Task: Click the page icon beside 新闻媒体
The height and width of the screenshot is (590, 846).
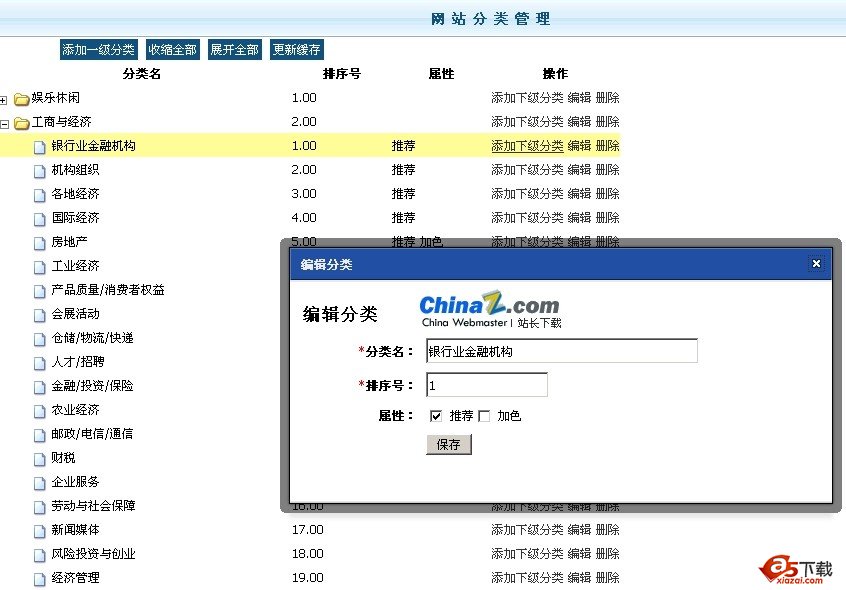Action: [x=39, y=531]
